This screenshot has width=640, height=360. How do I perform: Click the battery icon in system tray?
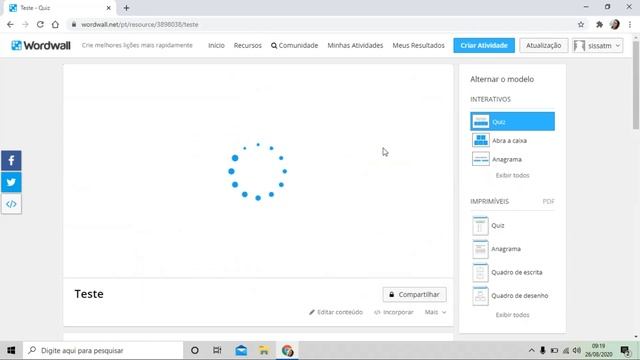click(554, 350)
